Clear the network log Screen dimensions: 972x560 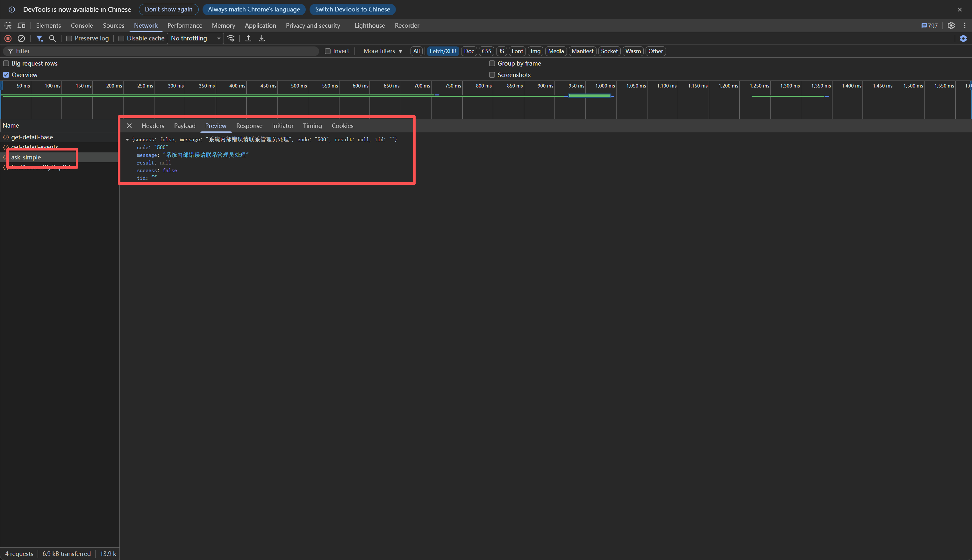pos(22,38)
